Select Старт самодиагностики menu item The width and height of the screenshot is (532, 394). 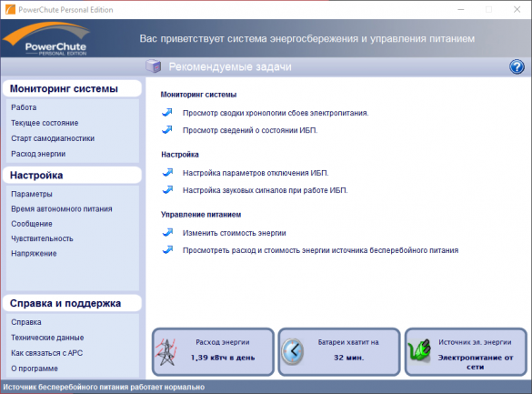coord(53,138)
